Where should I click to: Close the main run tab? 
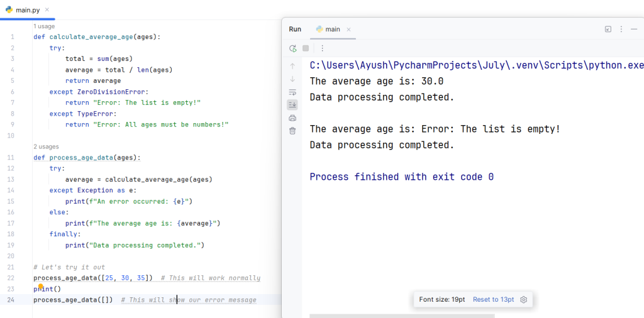[348, 30]
